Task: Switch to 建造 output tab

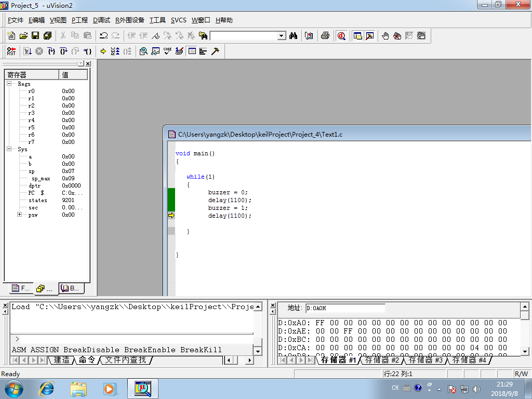Action: [62, 360]
